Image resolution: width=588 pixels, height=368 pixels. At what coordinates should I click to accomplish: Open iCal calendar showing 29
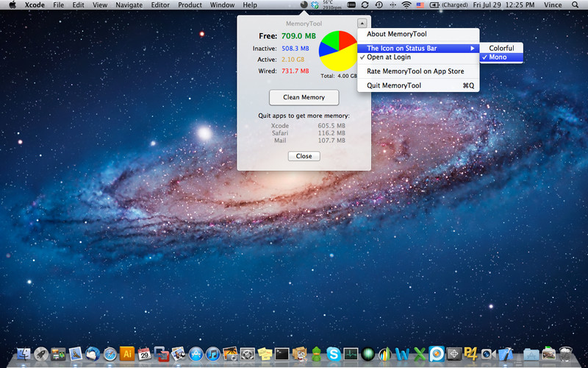tap(144, 354)
